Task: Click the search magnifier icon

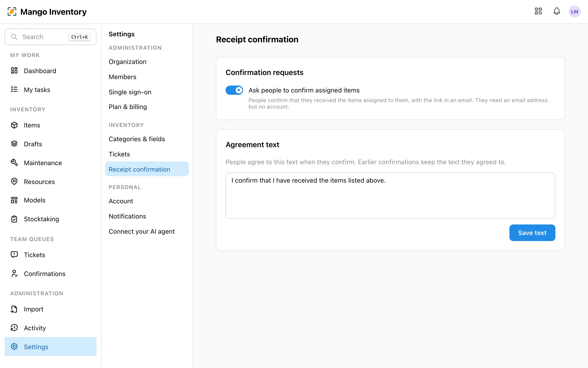Action: (14, 37)
